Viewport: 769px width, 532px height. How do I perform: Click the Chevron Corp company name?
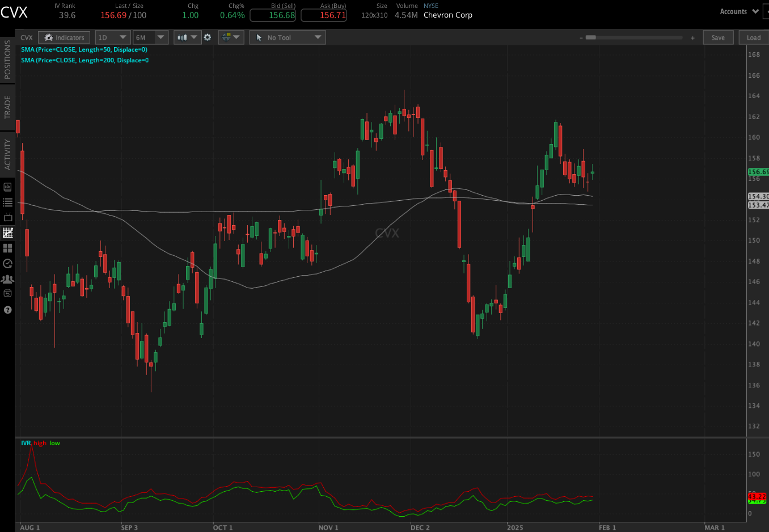click(448, 15)
